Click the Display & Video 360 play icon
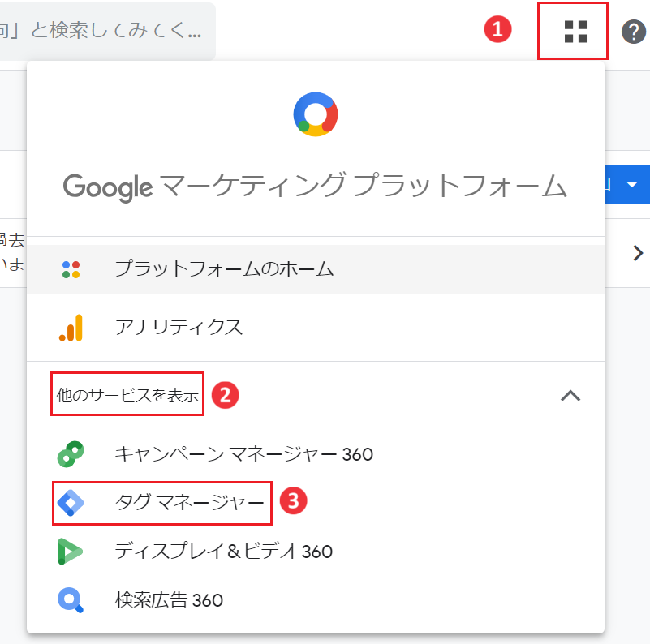 coord(70,552)
